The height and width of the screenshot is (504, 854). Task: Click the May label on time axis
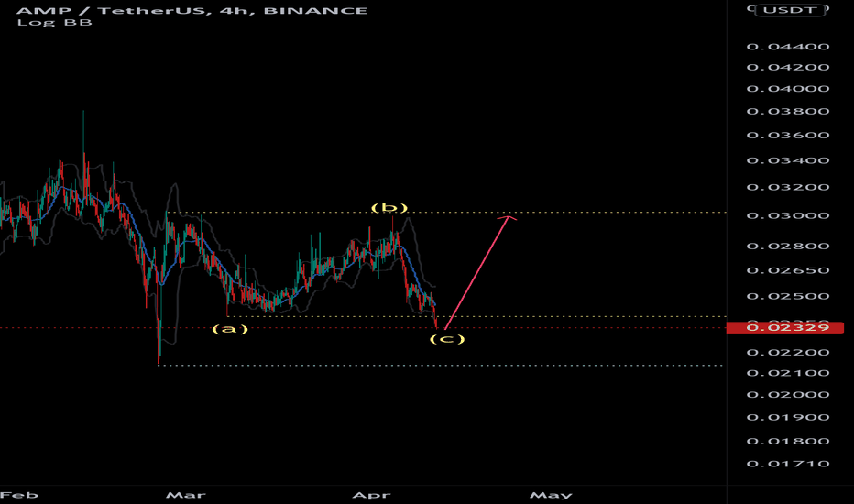coord(551,495)
